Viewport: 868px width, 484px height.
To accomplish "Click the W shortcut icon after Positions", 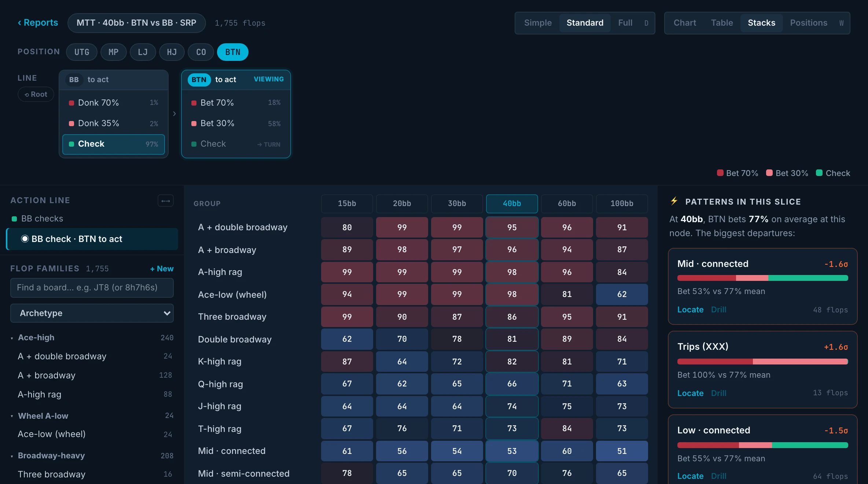I will [x=842, y=23].
